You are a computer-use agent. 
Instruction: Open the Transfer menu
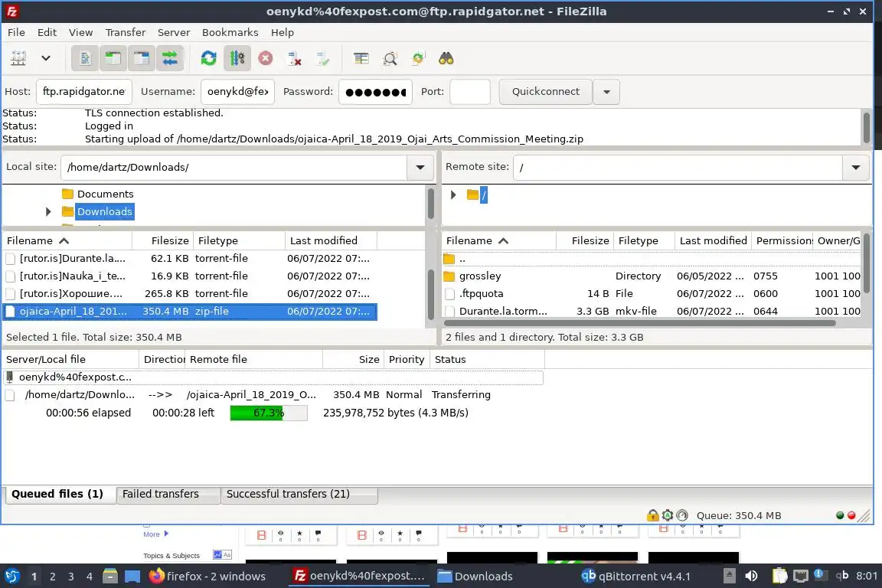pyautogui.click(x=126, y=32)
